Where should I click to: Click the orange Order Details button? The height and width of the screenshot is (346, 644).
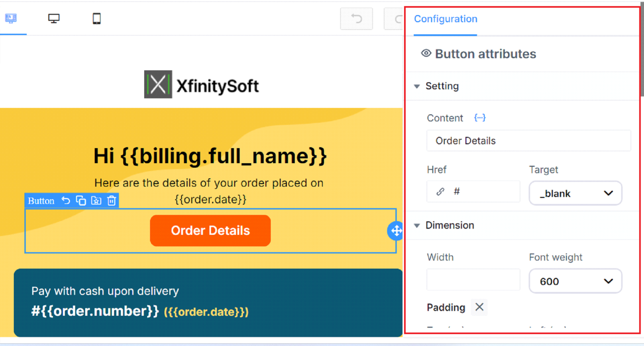click(210, 230)
